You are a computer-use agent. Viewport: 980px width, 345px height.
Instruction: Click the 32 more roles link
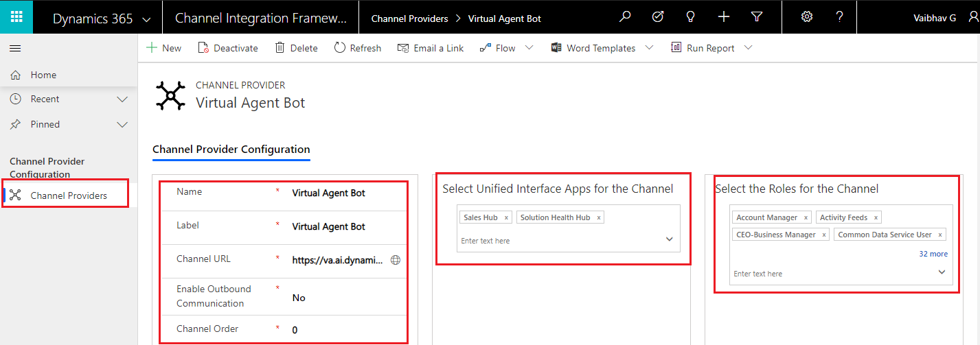pos(933,254)
